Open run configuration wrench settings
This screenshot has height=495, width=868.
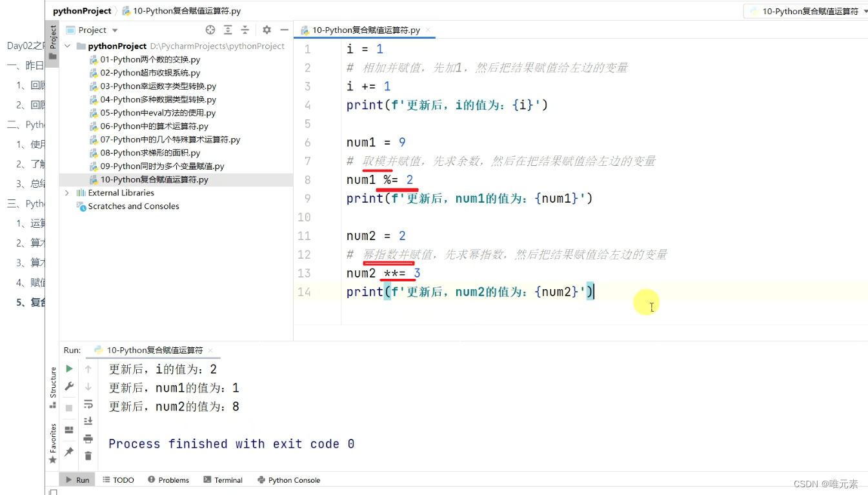tap(69, 386)
